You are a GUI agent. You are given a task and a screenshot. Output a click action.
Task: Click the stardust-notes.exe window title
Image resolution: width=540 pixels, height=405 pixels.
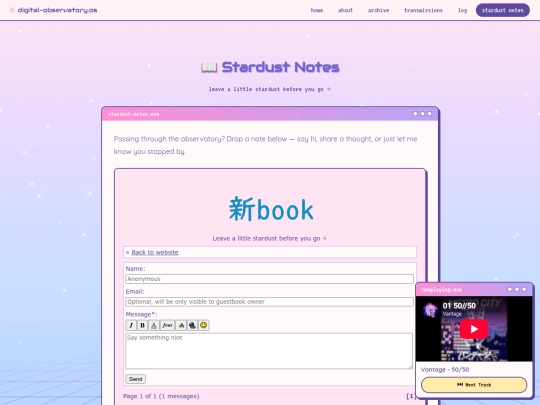(134, 114)
